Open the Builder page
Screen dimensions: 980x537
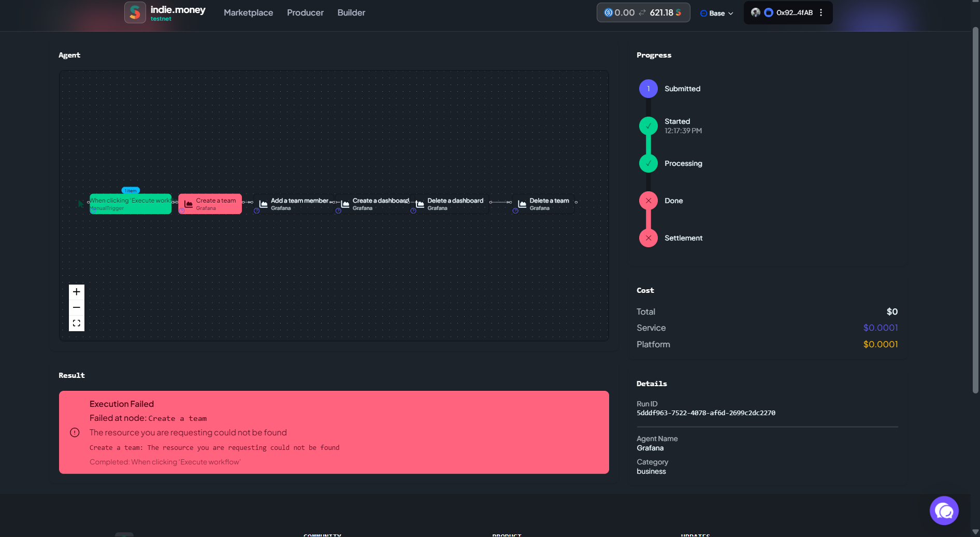coord(351,12)
